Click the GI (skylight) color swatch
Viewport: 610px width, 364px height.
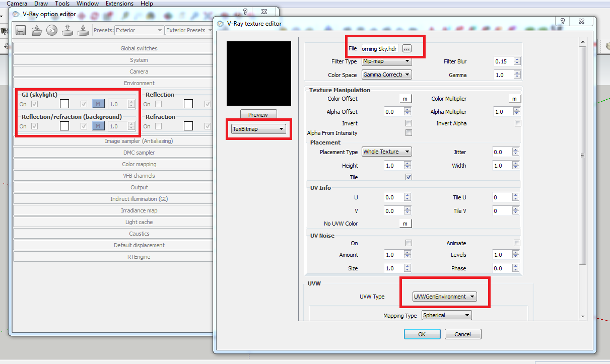click(64, 104)
